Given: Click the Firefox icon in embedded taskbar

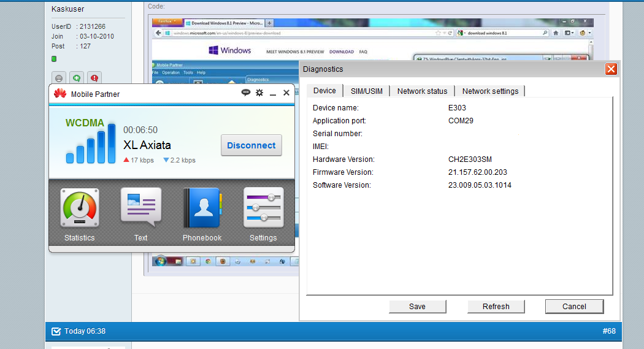Looking at the screenshot, I should point(223,261).
